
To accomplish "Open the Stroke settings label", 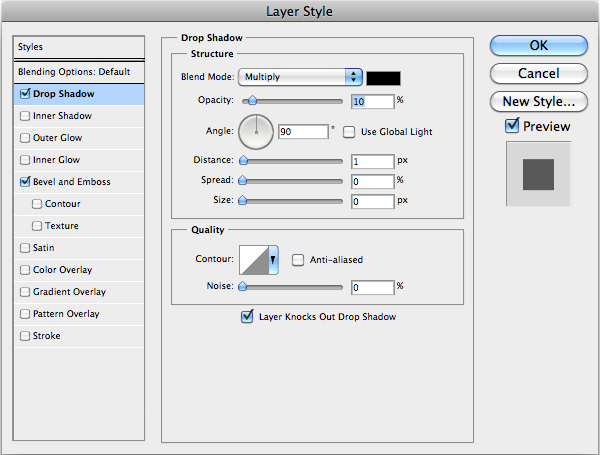I will coord(47,336).
